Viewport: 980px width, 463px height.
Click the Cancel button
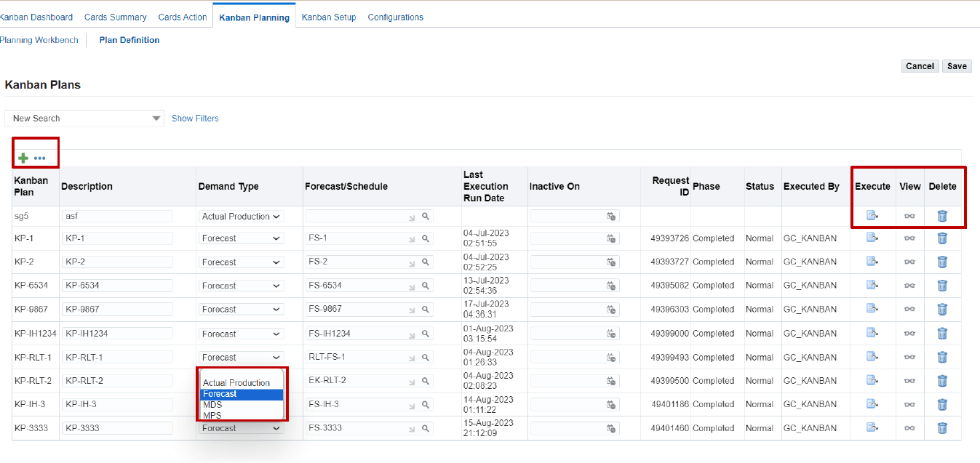coord(920,66)
